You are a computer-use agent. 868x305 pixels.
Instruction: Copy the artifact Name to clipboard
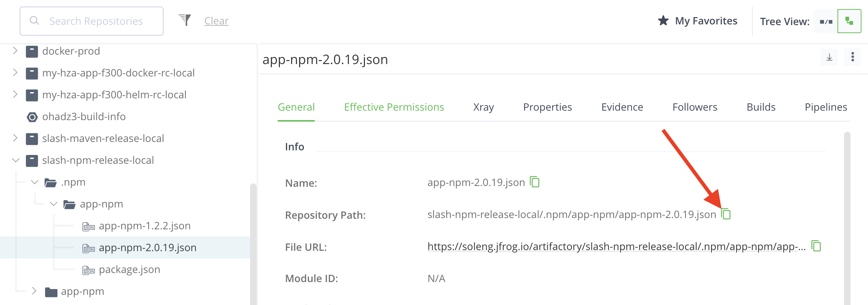point(535,182)
